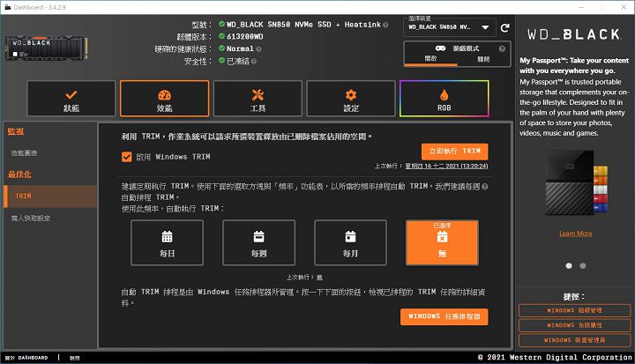Select 每月 monthly TRIM schedule
Viewport: 635px width, 364px height.
pos(350,242)
